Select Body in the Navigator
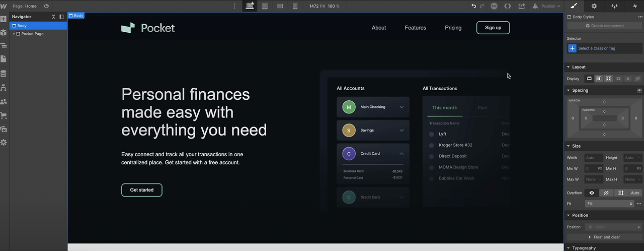Screen dimensions: 644x251 coord(38,26)
